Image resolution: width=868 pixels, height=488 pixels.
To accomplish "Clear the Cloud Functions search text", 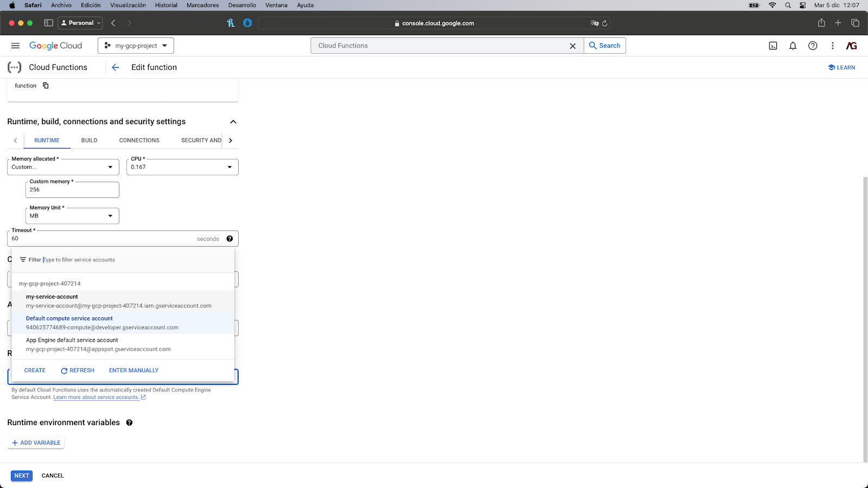I will point(572,46).
